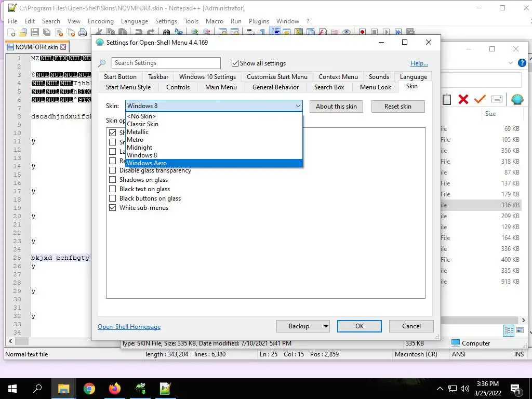Open the Open-Shell Homepage link

coord(129,327)
